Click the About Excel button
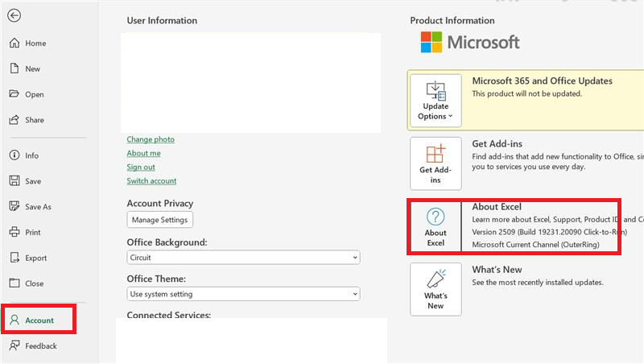Image resolution: width=644 pixels, height=364 pixels. pyautogui.click(x=436, y=226)
